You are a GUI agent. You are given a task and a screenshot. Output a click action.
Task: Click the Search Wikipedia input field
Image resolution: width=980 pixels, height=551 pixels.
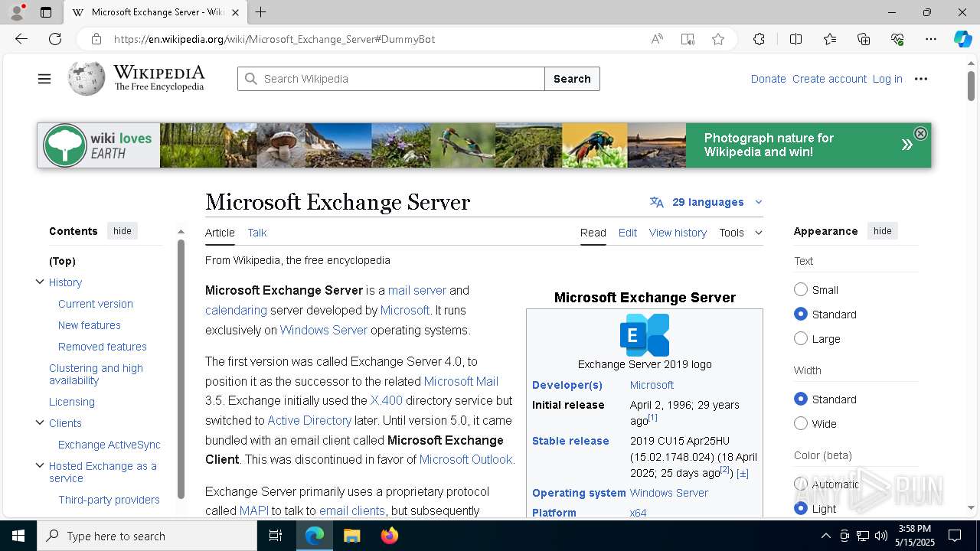point(391,79)
